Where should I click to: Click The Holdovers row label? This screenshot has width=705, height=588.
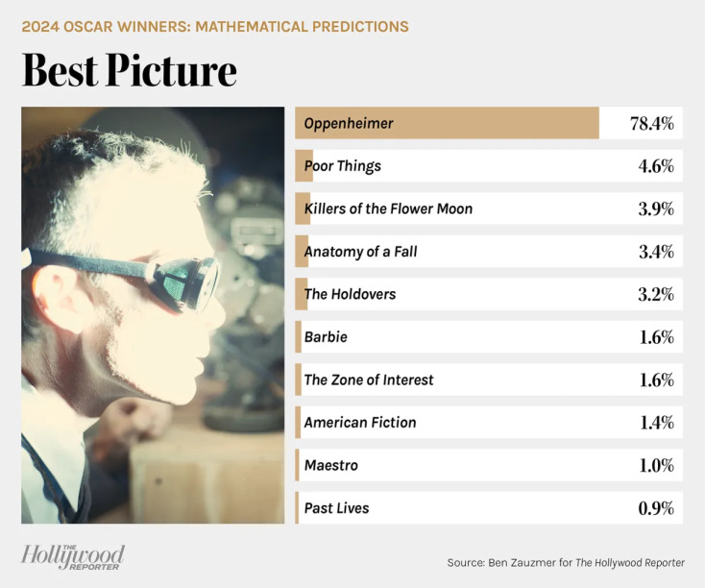(x=350, y=294)
